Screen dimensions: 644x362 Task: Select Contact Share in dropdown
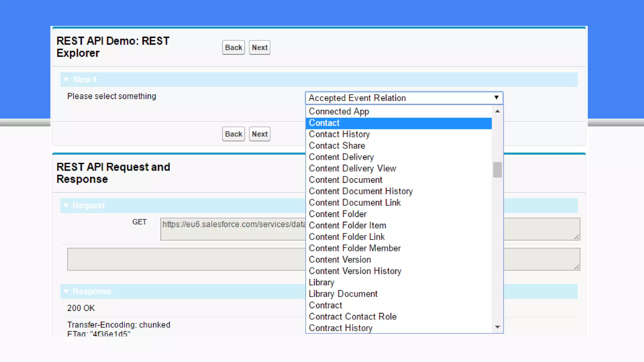337,146
